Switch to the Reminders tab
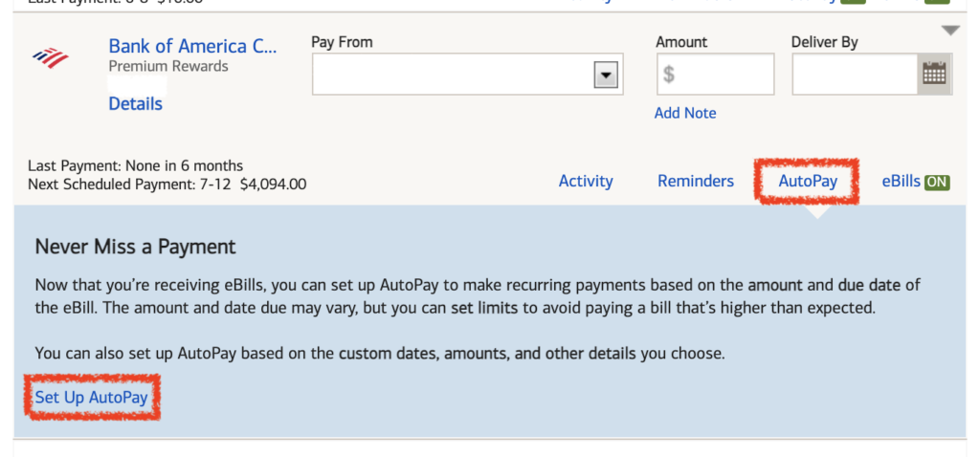The width and height of the screenshot is (980, 457). (696, 181)
